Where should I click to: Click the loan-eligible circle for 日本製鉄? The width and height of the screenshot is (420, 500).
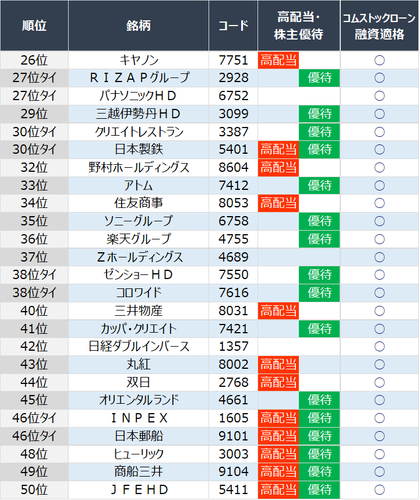(379, 149)
